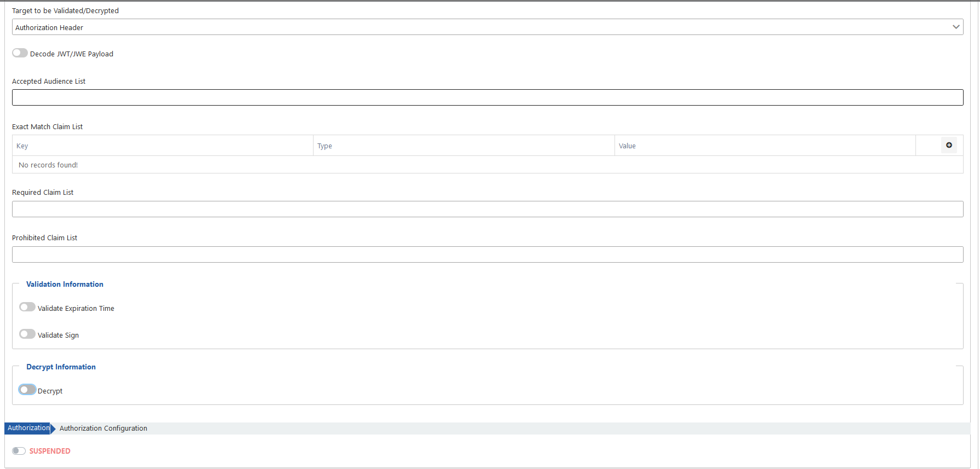
Task: Click the Type column header
Action: point(464,146)
